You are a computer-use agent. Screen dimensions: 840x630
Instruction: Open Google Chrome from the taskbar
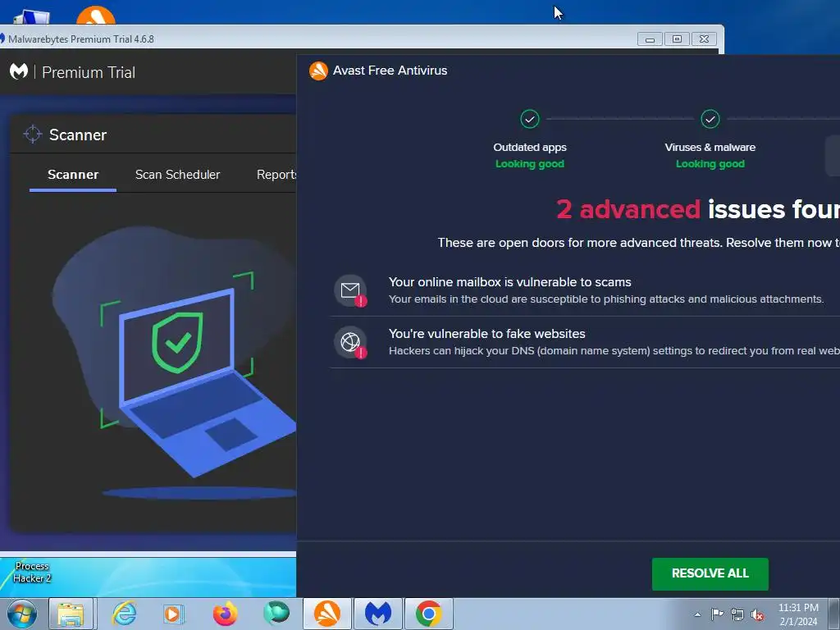(428, 614)
